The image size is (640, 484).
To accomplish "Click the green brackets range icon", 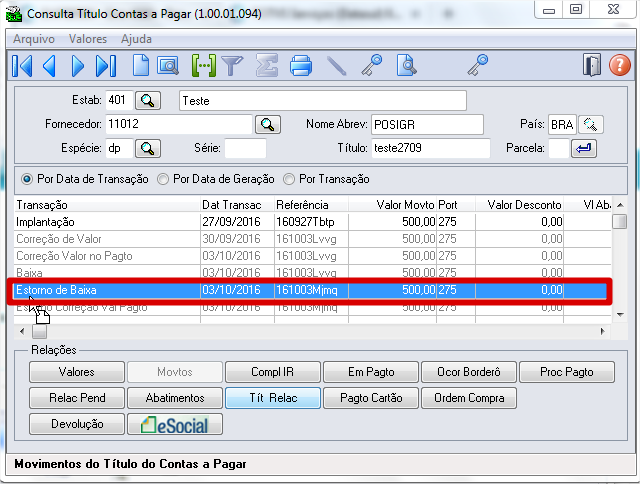I will (x=204, y=66).
